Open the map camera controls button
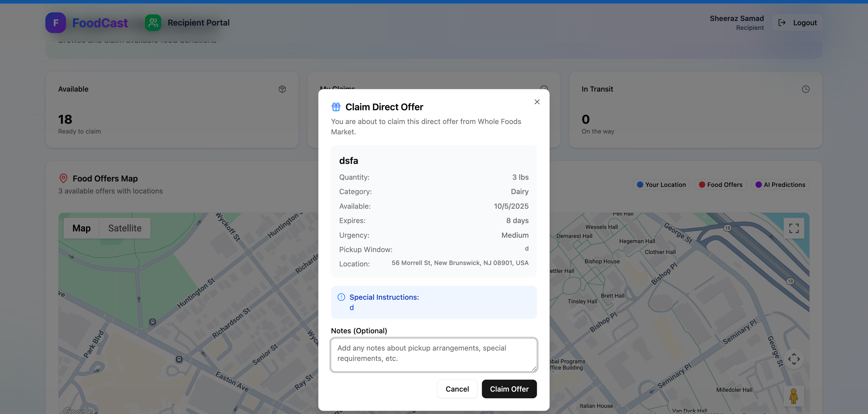 click(x=794, y=359)
